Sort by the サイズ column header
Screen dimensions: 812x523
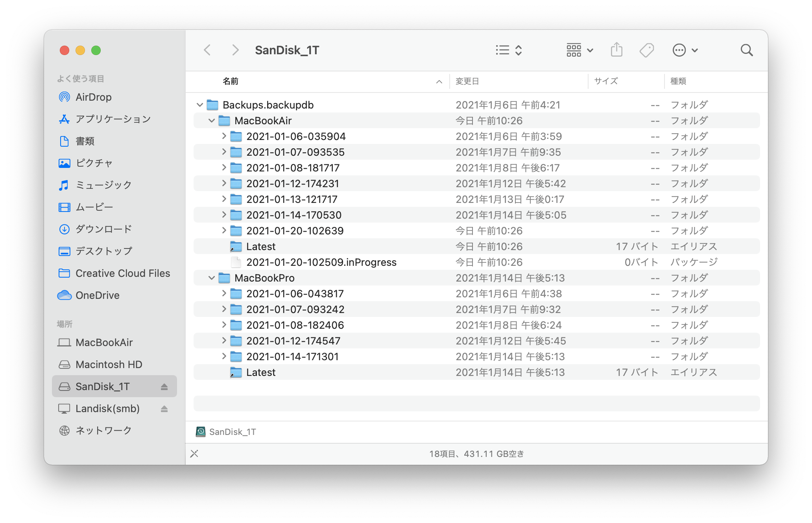click(x=606, y=81)
